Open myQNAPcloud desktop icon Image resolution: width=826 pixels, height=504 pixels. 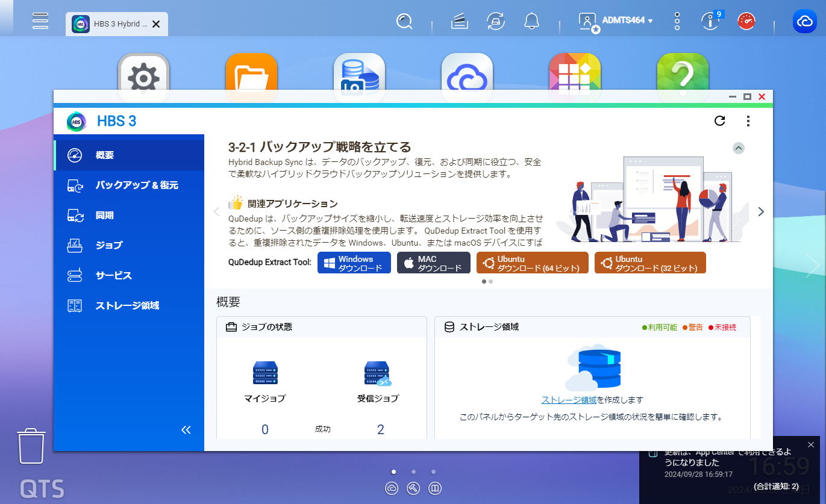pyautogui.click(x=467, y=72)
